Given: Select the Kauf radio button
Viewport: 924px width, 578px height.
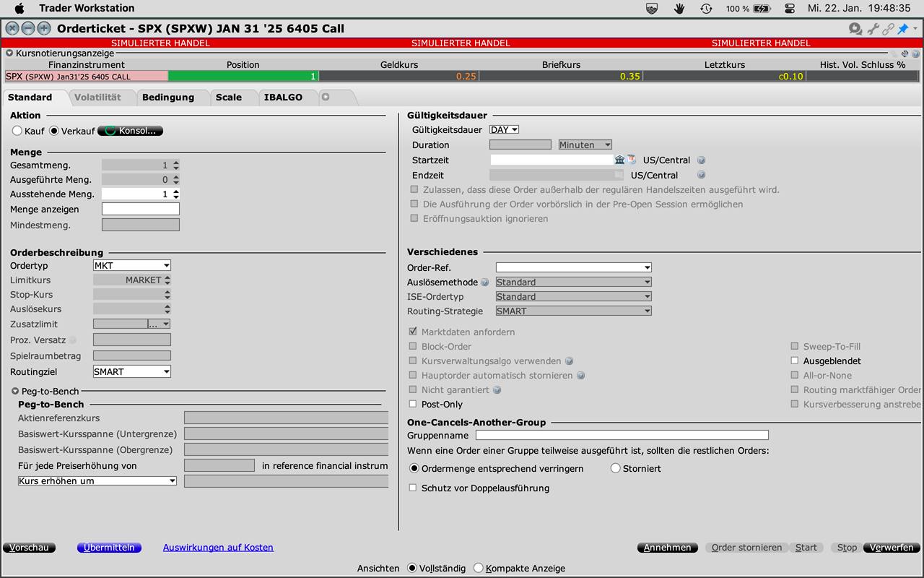Looking at the screenshot, I should [x=17, y=131].
